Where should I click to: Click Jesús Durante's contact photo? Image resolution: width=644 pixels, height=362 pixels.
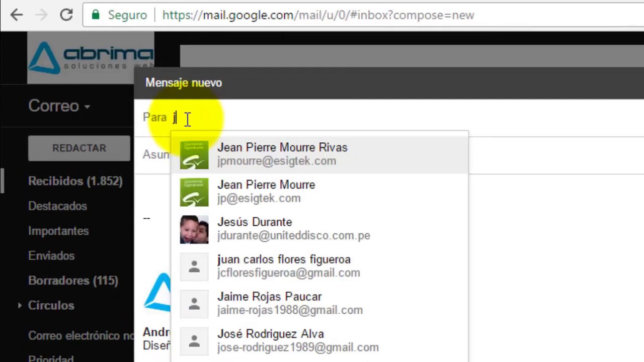pos(194,229)
